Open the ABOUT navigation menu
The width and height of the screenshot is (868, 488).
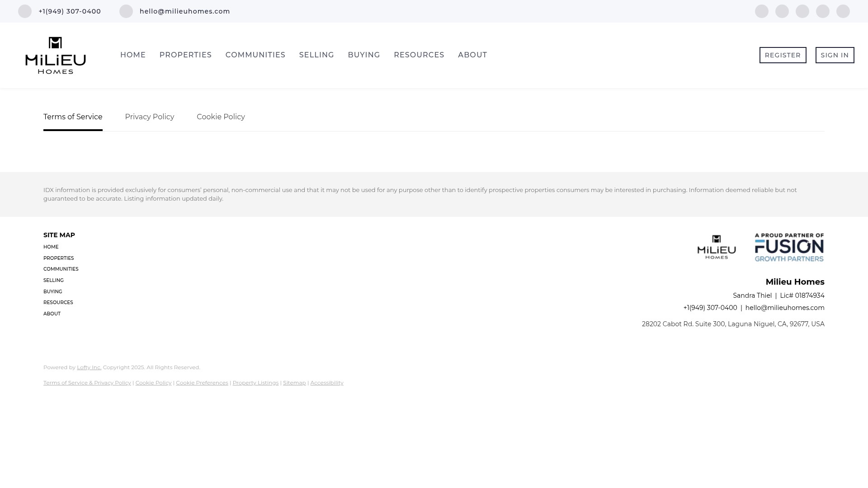[x=472, y=55]
